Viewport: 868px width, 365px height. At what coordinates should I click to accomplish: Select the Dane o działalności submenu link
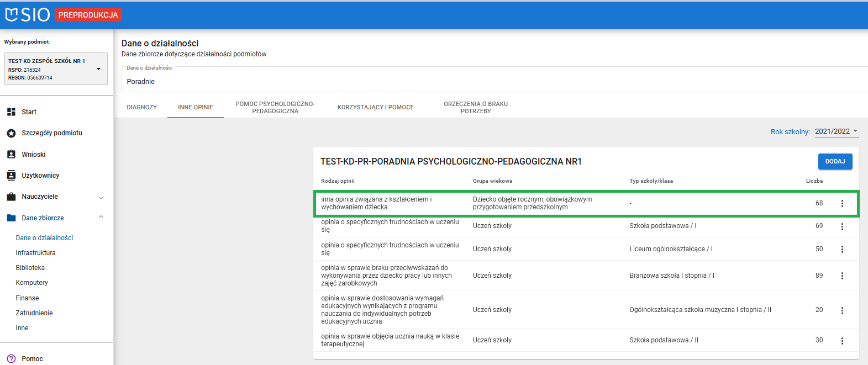click(x=44, y=238)
